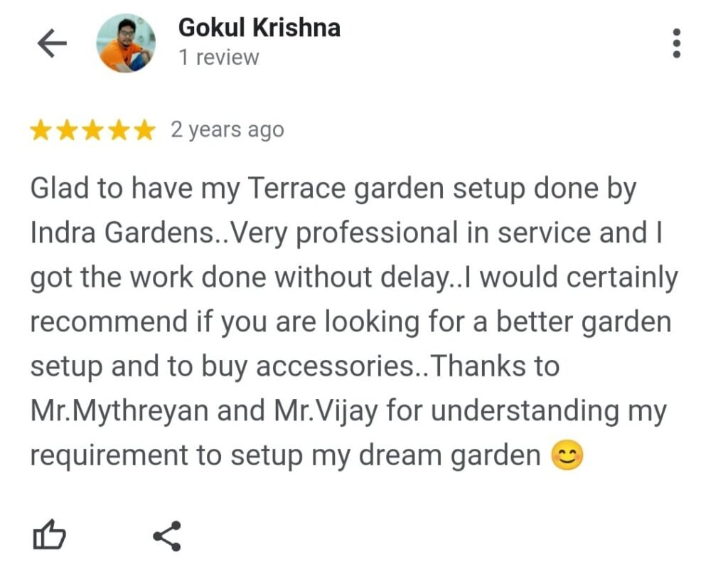This screenshot has height=579, width=728.
Task: Go back using the left arrow
Action: click(52, 43)
